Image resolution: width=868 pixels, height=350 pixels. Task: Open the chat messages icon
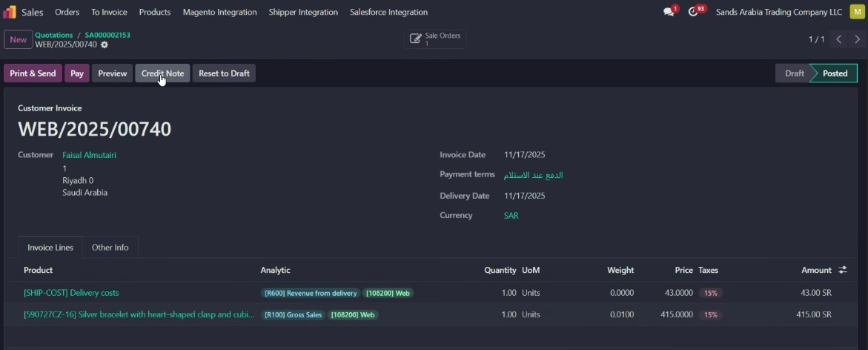point(669,12)
